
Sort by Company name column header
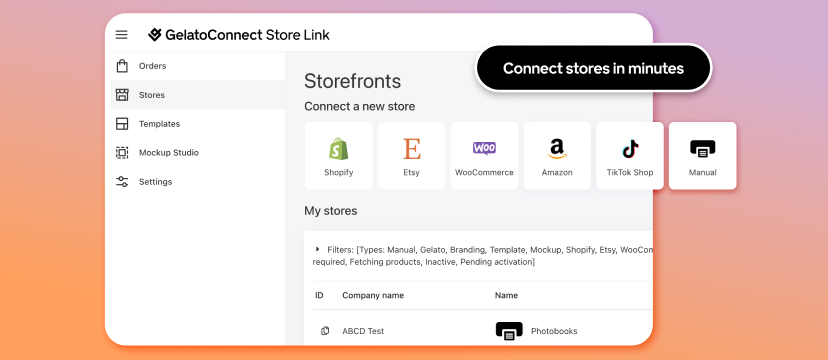click(373, 295)
